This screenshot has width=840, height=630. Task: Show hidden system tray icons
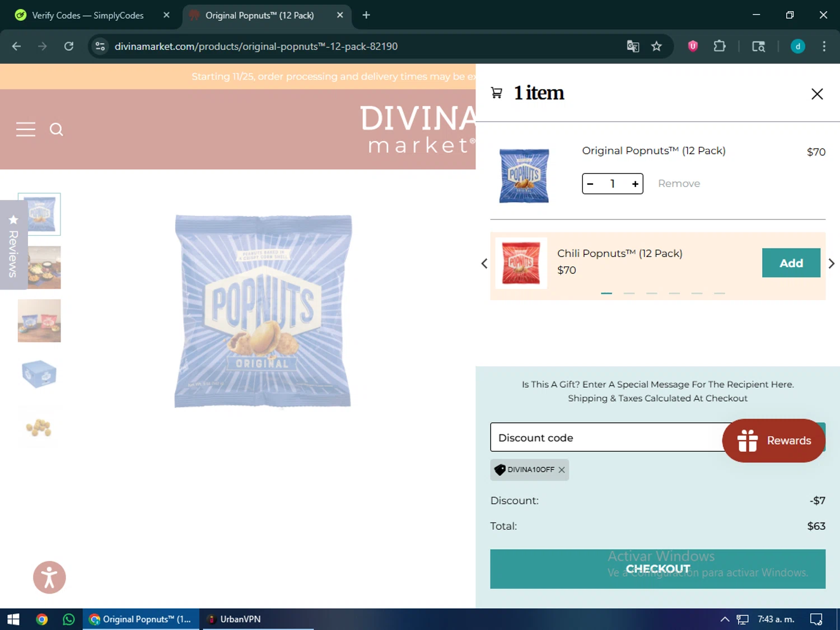click(725, 619)
